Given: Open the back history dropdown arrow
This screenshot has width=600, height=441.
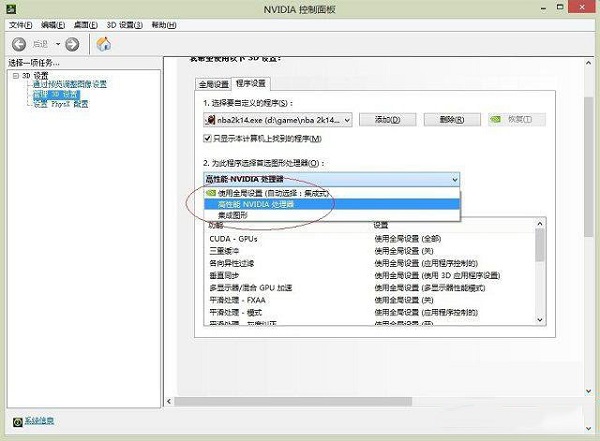Looking at the screenshot, I should (x=58, y=44).
